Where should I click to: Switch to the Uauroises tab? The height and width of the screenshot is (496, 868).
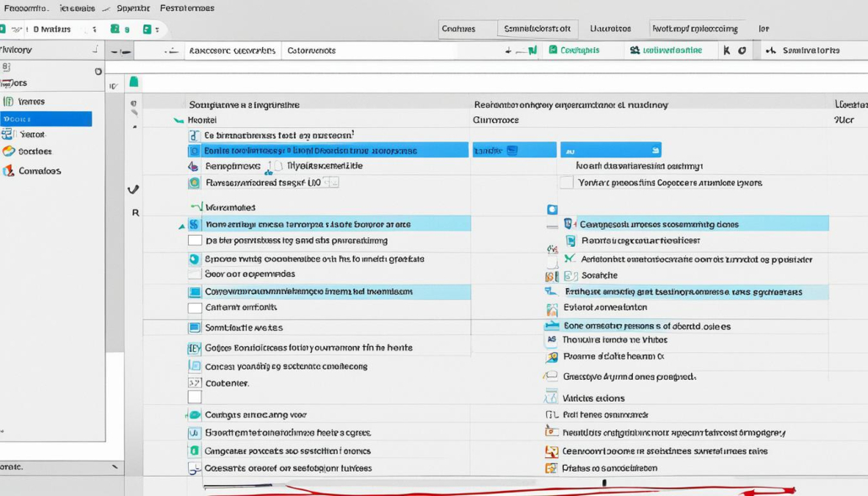click(x=610, y=29)
